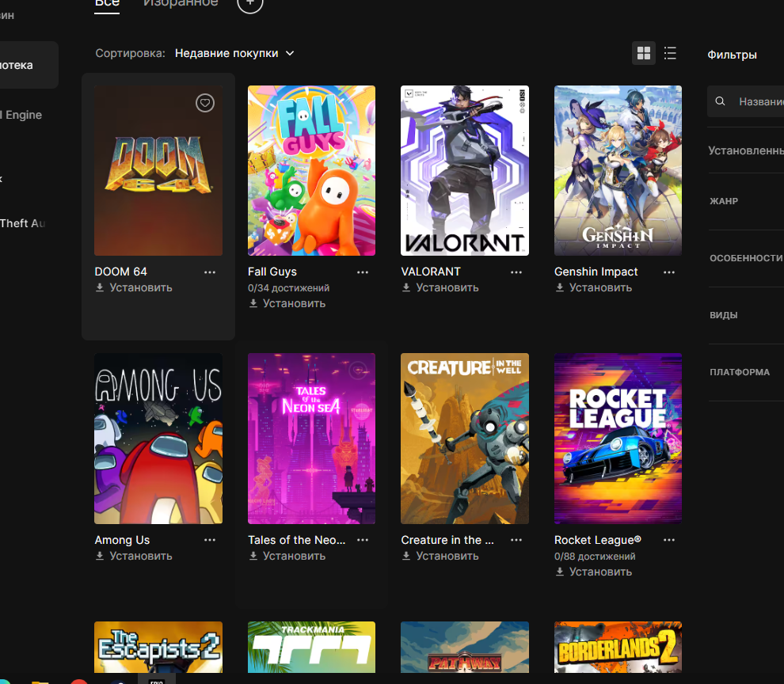Open the three-dot menu for Fall Guys
Screen dimensions: 784x684
363,272
